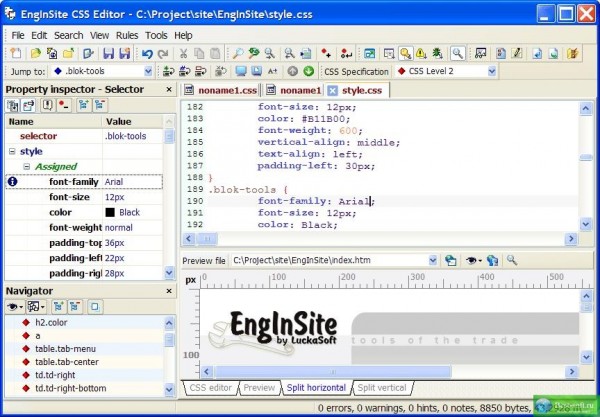Select table.tab-menu in Navigator list

[x=64, y=349]
